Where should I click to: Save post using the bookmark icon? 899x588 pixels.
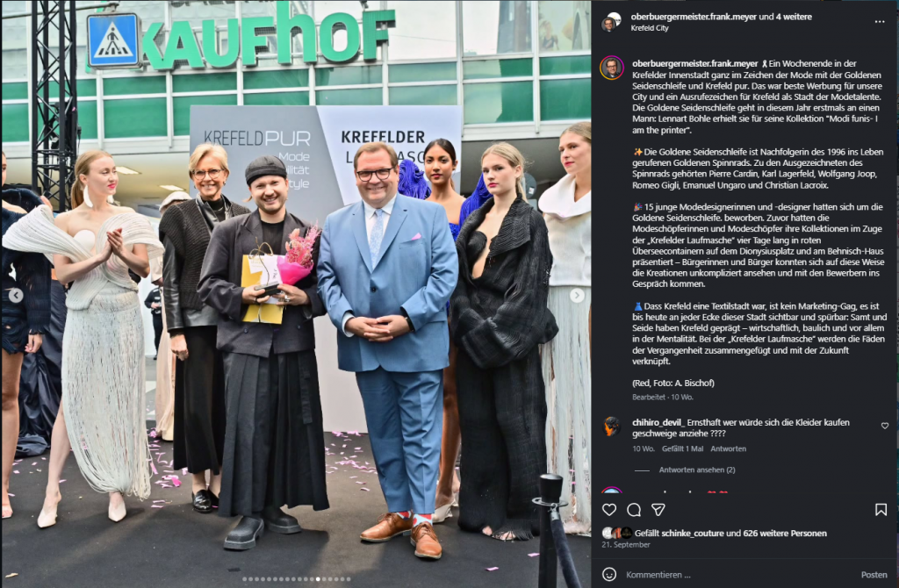[881, 510]
